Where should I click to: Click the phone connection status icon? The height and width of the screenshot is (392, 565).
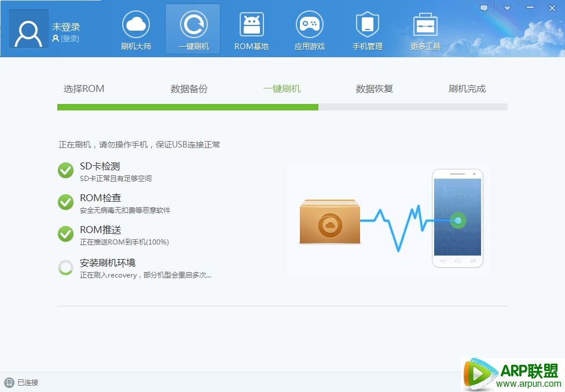coord(9,382)
